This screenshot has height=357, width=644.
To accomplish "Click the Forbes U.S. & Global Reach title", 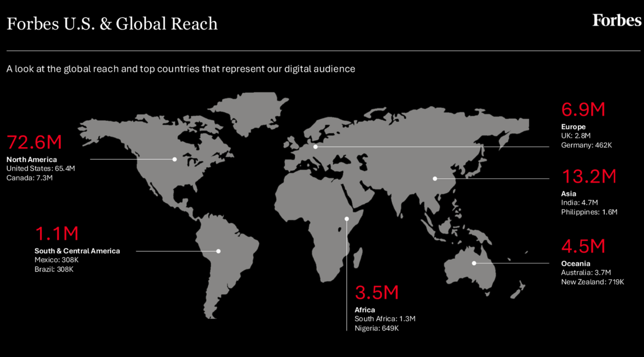I will point(112,24).
